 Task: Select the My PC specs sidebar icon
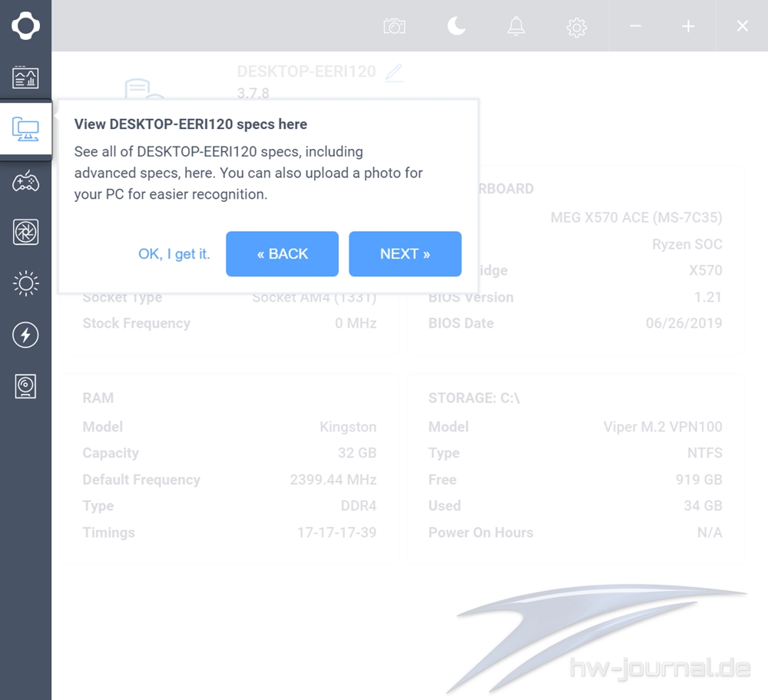coord(25,129)
